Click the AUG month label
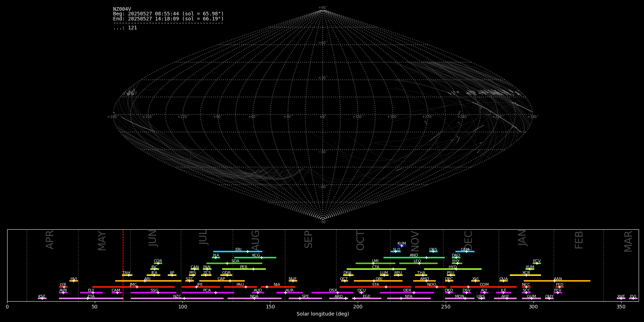Image resolution: width=644 pixels, height=322 pixels. tap(255, 240)
